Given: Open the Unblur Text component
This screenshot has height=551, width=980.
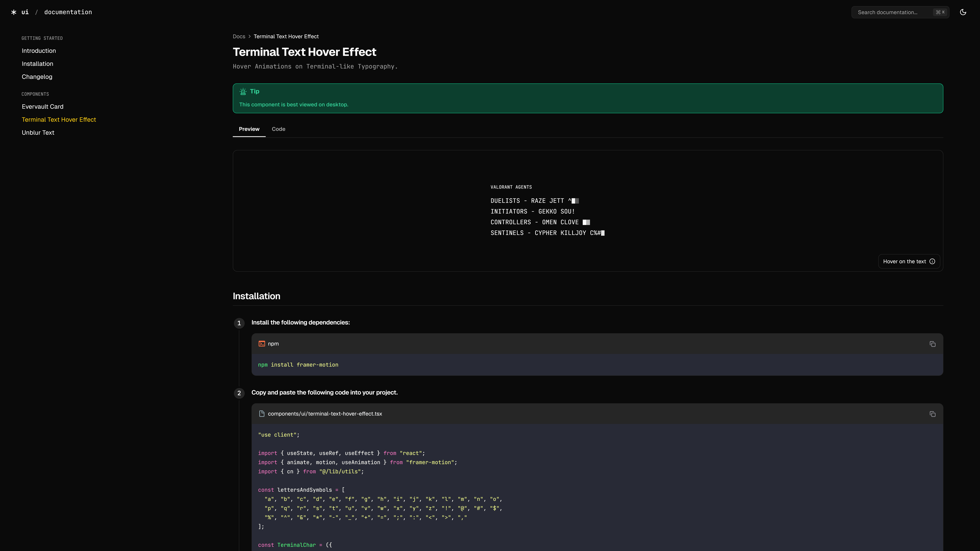Looking at the screenshot, I should pos(38,132).
